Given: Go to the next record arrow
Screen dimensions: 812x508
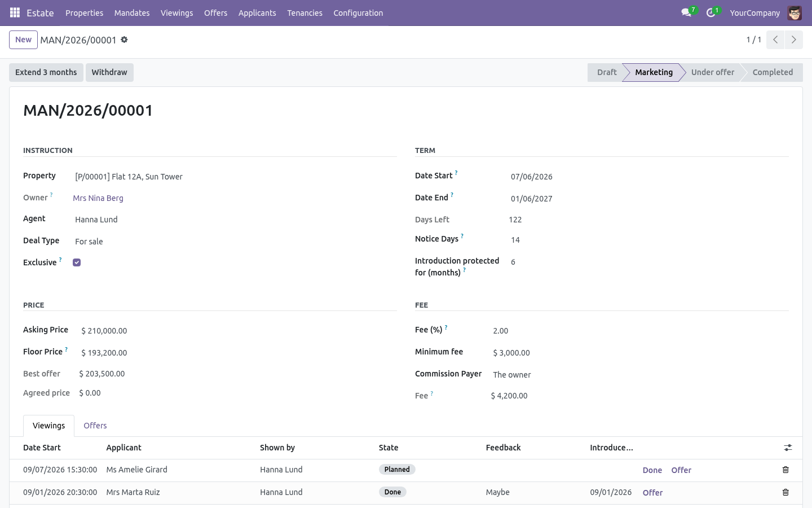Looking at the screenshot, I should pos(793,40).
